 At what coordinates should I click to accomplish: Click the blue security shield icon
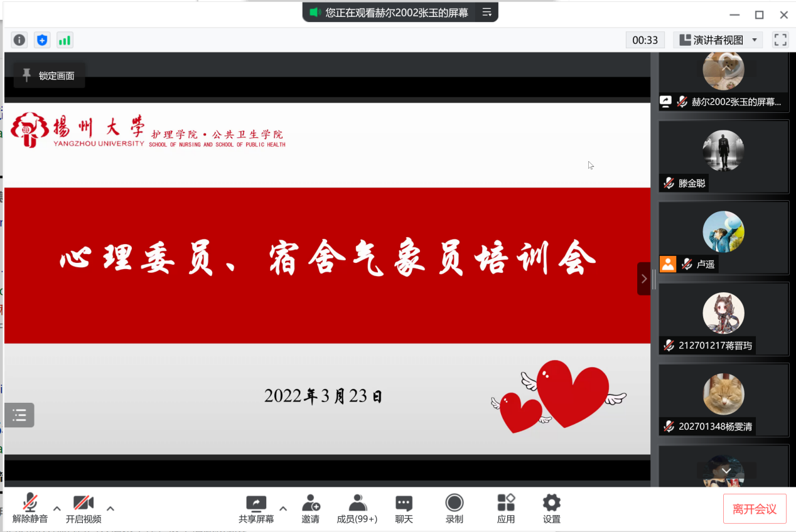pyautogui.click(x=42, y=40)
